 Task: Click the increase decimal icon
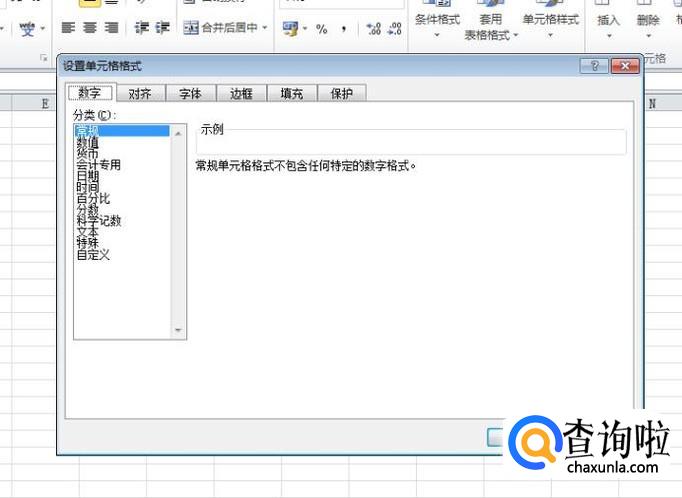(x=373, y=29)
